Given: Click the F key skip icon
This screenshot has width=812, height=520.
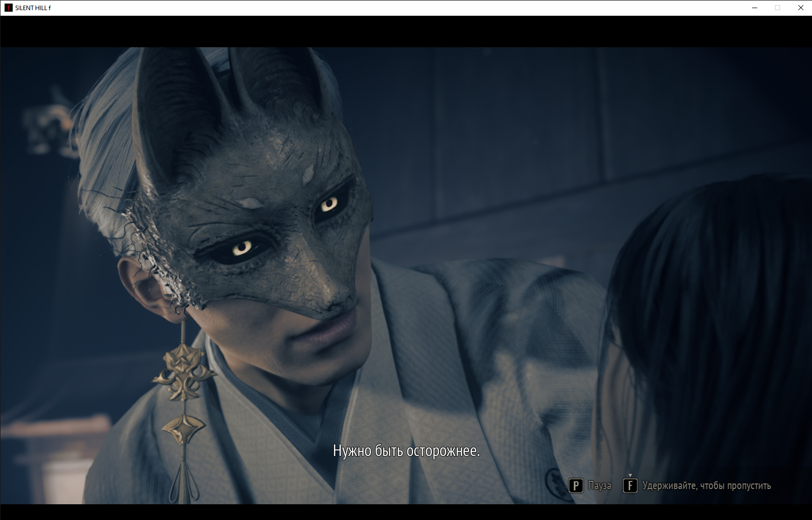Looking at the screenshot, I should click(x=630, y=486).
